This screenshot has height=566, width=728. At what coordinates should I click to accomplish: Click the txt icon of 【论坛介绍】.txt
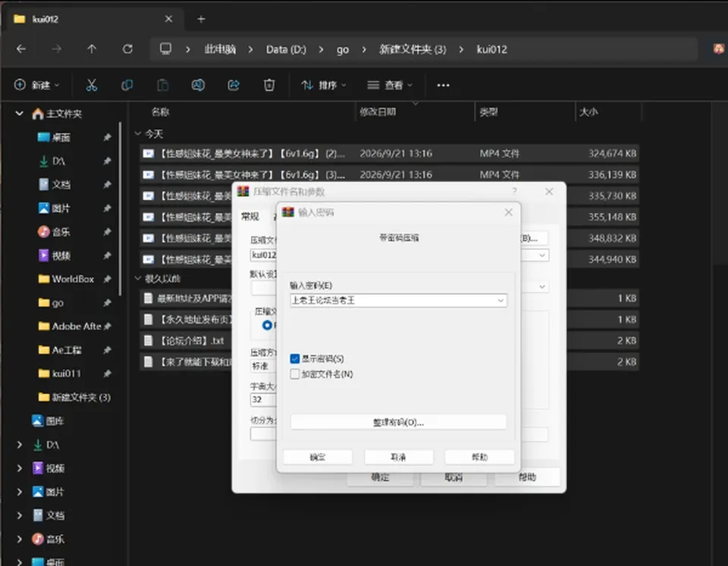pos(148,340)
